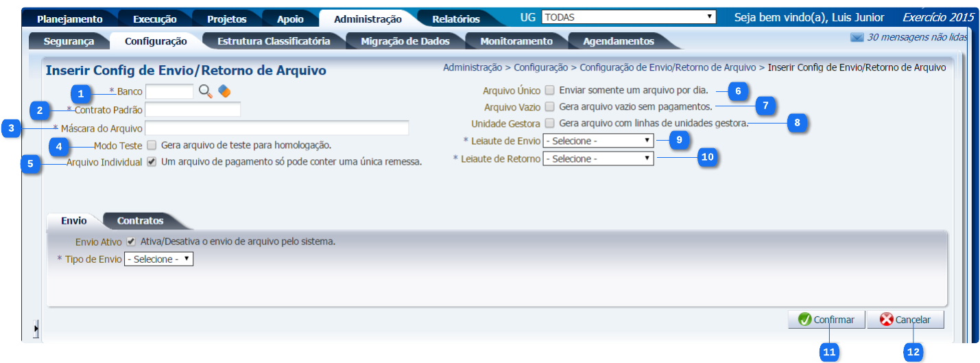Switch to the Contratos tab
This screenshot has width=980, height=363.
tap(140, 221)
